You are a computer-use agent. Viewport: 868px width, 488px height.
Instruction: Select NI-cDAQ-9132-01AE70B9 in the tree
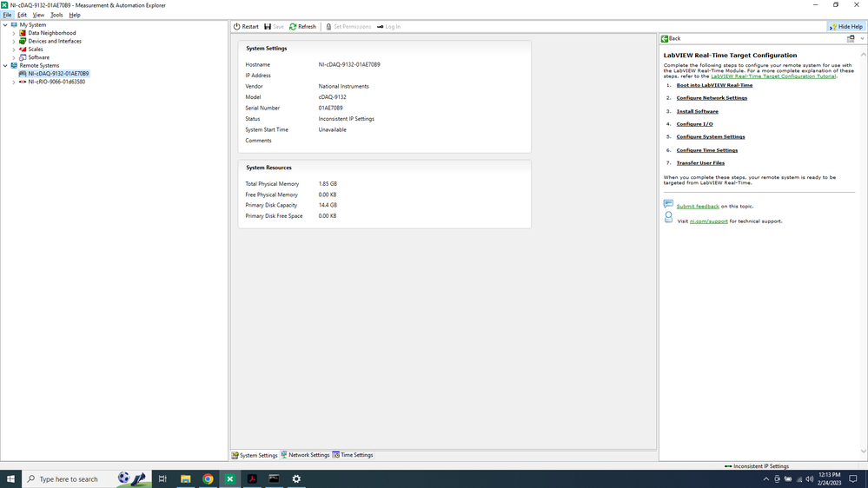click(58, 74)
